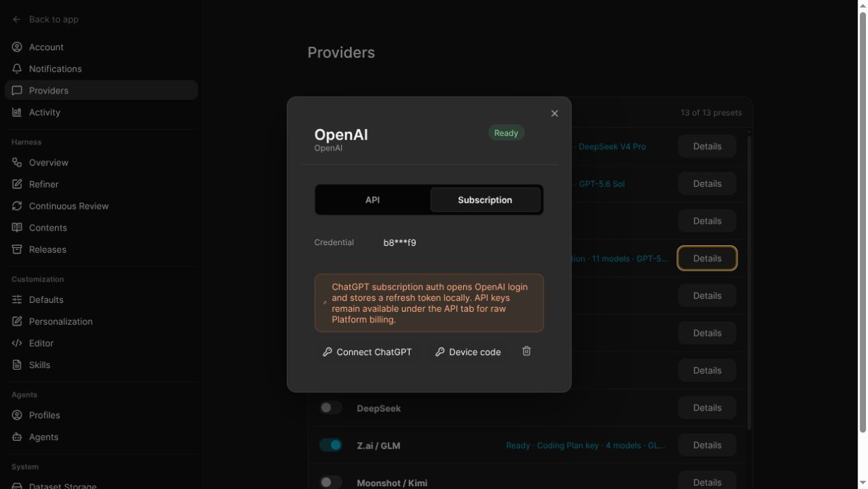The image size is (868, 489).
Task: Open Details for the GPT-5.6 Sol row
Action: tap(707, 183)
